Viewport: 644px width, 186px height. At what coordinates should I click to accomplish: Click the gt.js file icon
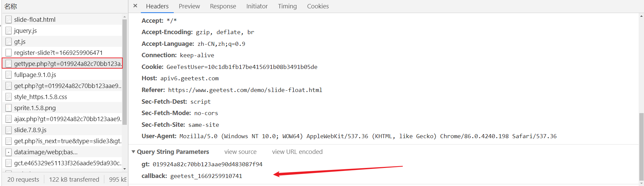tap(9, 41)
